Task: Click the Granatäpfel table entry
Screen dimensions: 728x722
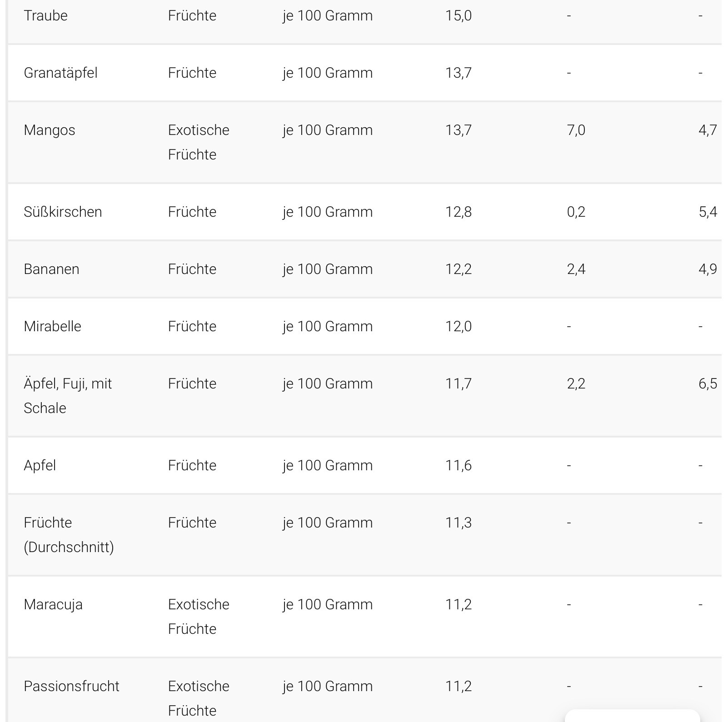Action: [60, 73]
